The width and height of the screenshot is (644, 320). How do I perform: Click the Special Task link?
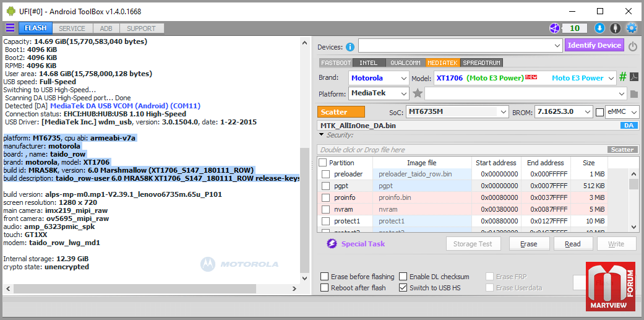(363, 244)
